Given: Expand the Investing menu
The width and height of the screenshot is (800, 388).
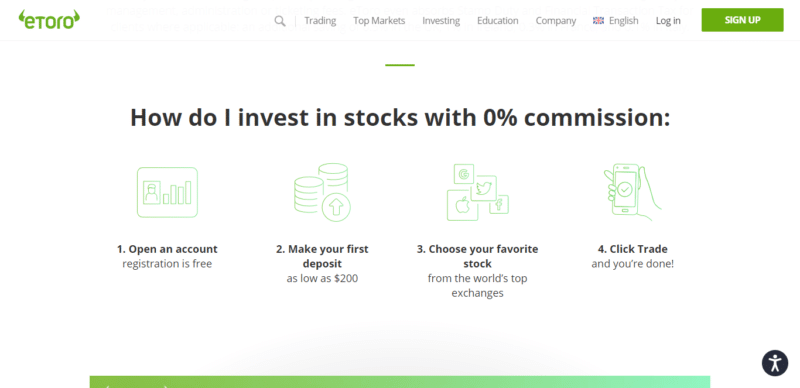Looking at the screenshot, I should [441, 20].
